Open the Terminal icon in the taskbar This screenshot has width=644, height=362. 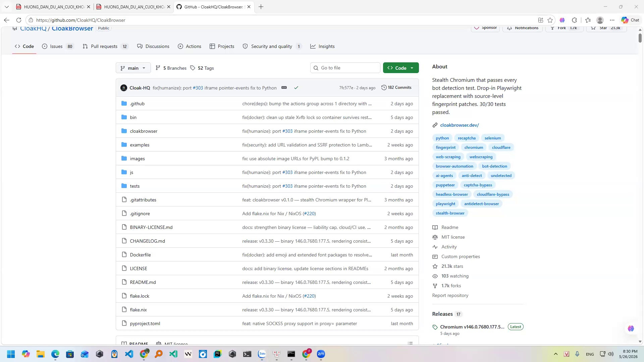(x=247, y=354)
